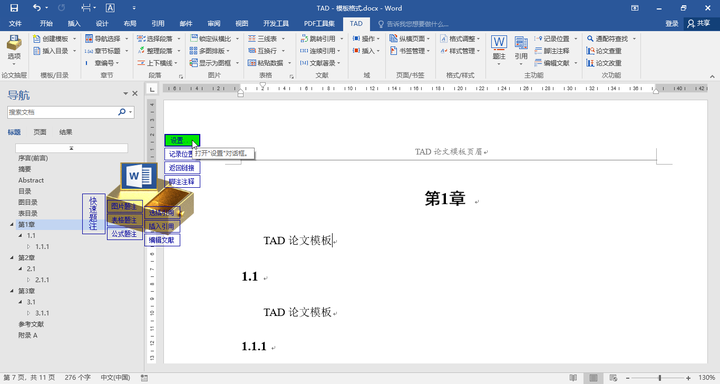720x384 pixels.
Task: Click the large 引用 icon in 主功能
Action: pyautogui.click(x=521, y=43)
